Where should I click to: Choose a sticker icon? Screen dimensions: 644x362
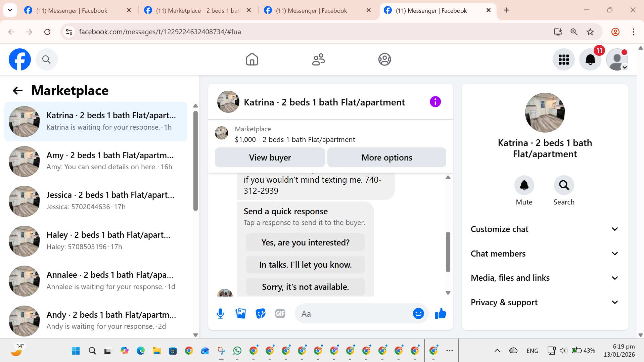(261, 314)
